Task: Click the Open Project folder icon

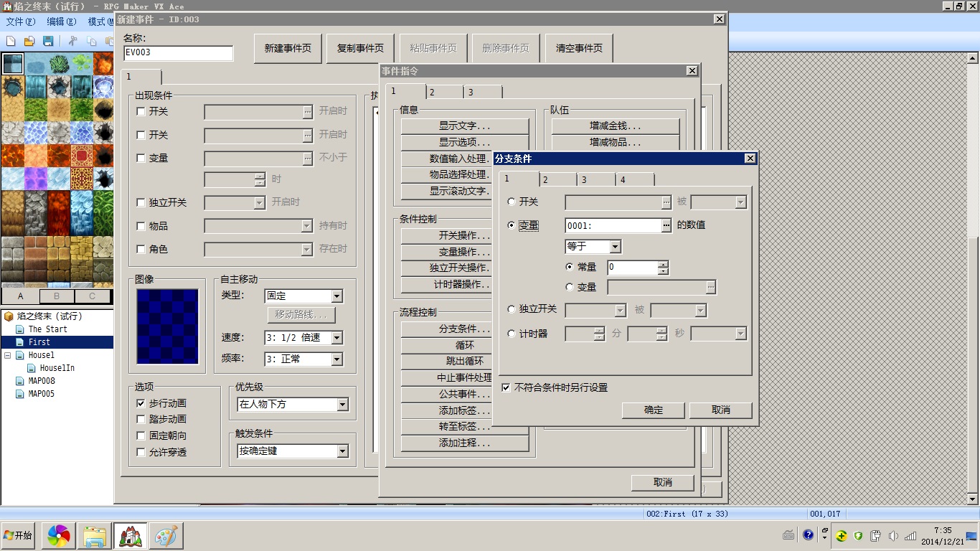Action: pyautogui.click(x=29, y=41)
